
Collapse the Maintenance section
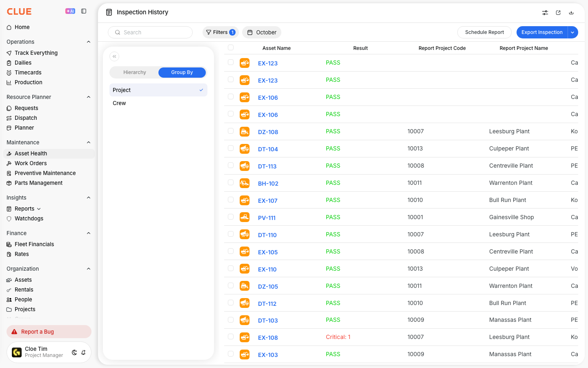(89, 142)
